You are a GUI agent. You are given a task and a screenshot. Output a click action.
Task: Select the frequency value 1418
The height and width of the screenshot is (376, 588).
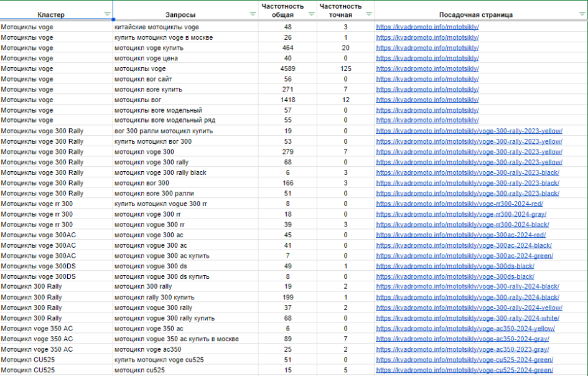pyautogui.click(x=287, y=100)
